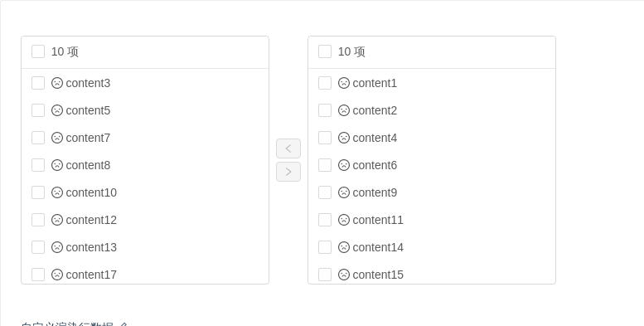The width and height of the screenshot is (644, 326).
Task: Tick the content4 checkbox
Action: [x=325, y=138]
